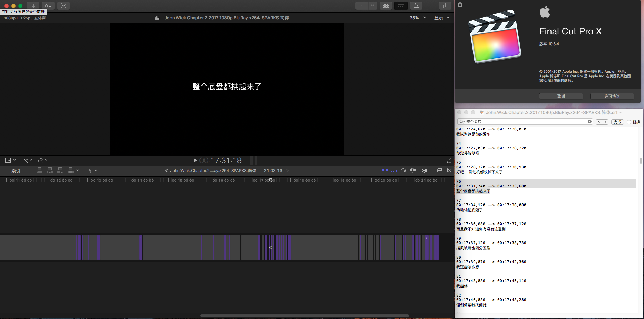Image resolution: width=644 pixels, height=319 pixels.
Task: Open the effects browser icon
Action: click(440, 170)
